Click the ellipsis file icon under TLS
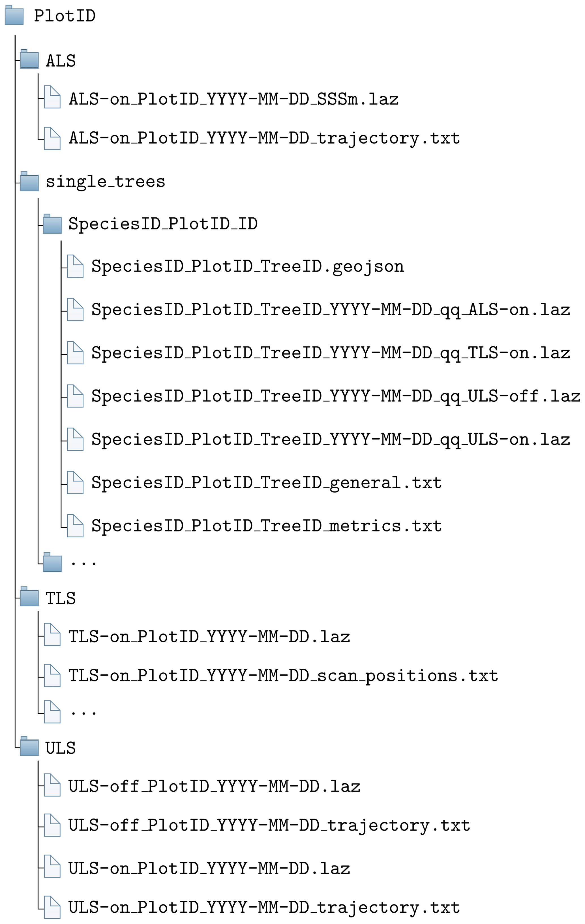Image resolution: width=585 pixels, height=924 pixels. click(x=52, y=712)
